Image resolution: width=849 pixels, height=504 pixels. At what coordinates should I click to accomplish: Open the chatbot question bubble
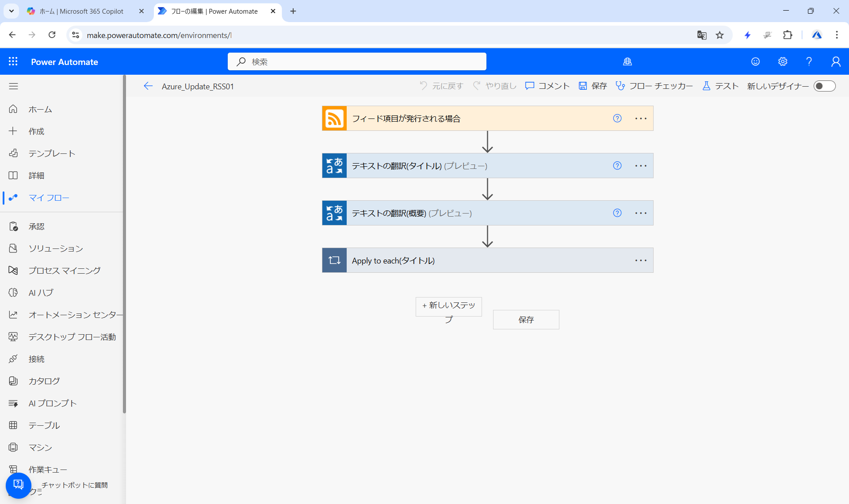[19, 485]
